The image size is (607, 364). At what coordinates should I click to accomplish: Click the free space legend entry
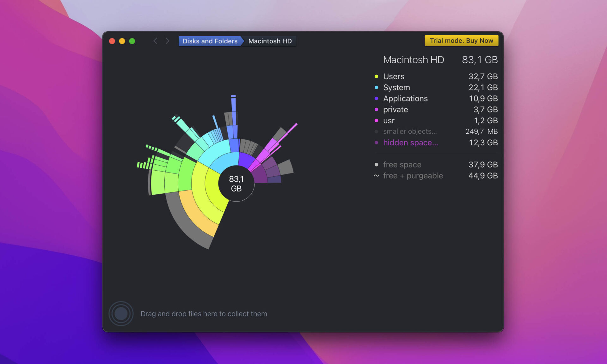[402, 165]
